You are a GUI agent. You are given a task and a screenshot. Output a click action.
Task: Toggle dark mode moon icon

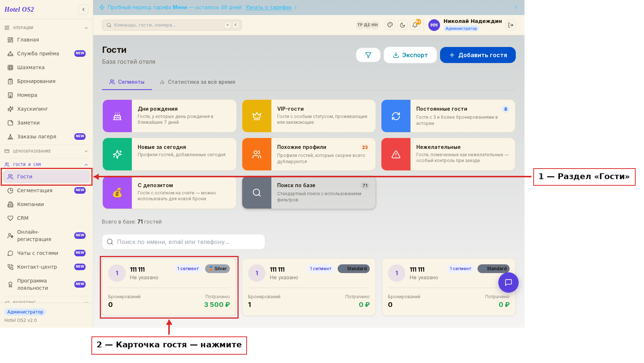[402, 25]
